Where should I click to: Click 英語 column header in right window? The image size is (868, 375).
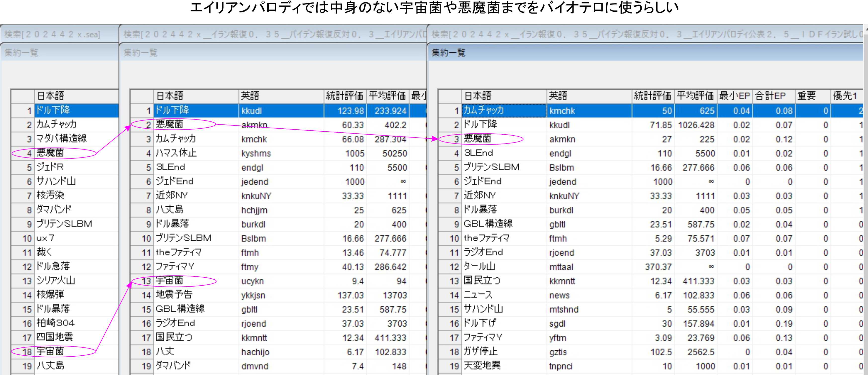pos(589,96)
